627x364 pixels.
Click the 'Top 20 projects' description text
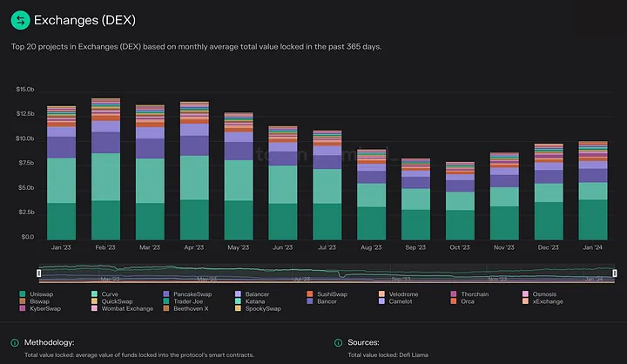[x=196, y=46]
